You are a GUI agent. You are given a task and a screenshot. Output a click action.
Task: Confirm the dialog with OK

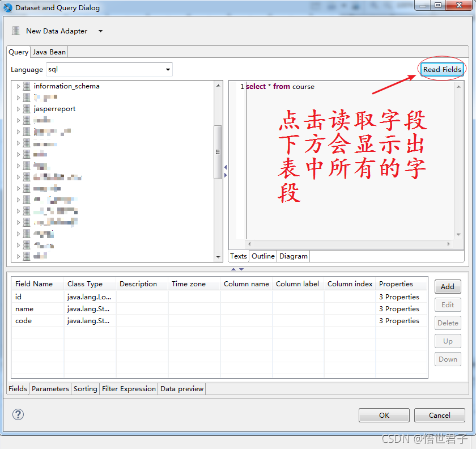(384, 416)
